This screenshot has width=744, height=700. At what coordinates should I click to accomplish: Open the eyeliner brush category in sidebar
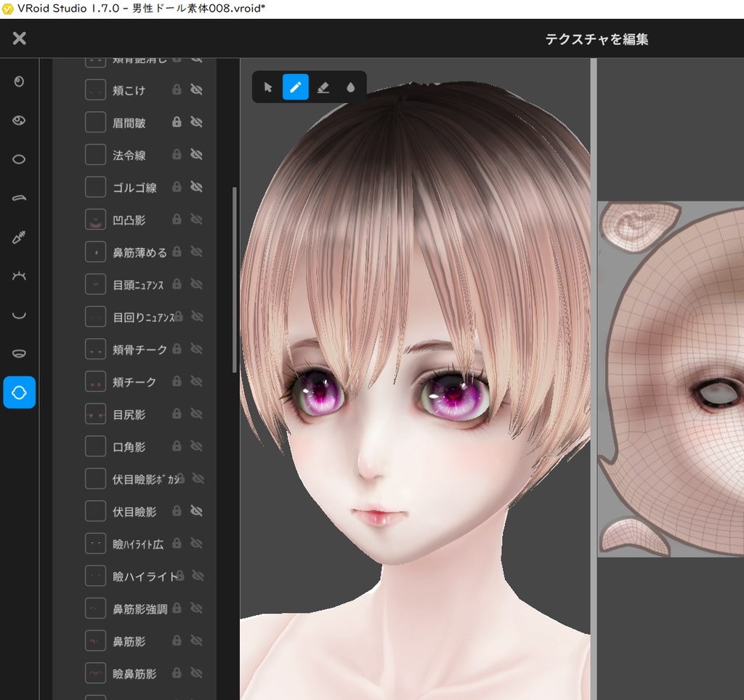click(x=19, y=237)
